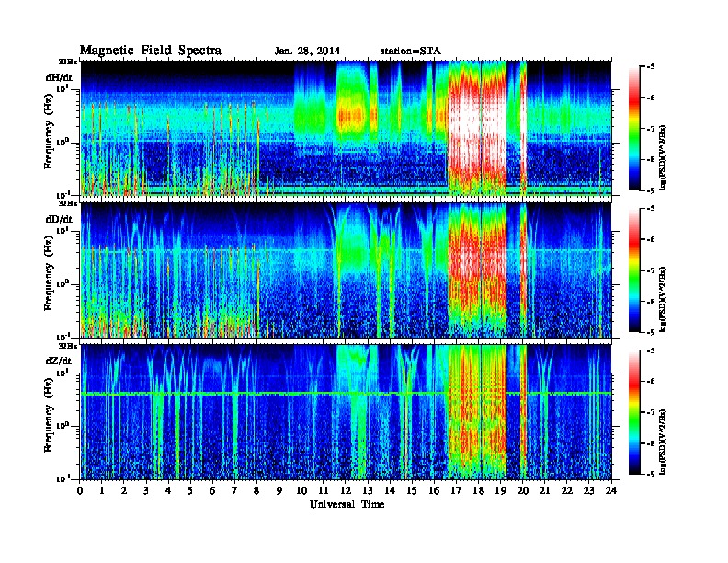Click hour tick '0' on time axis

(x=80, y=491)
